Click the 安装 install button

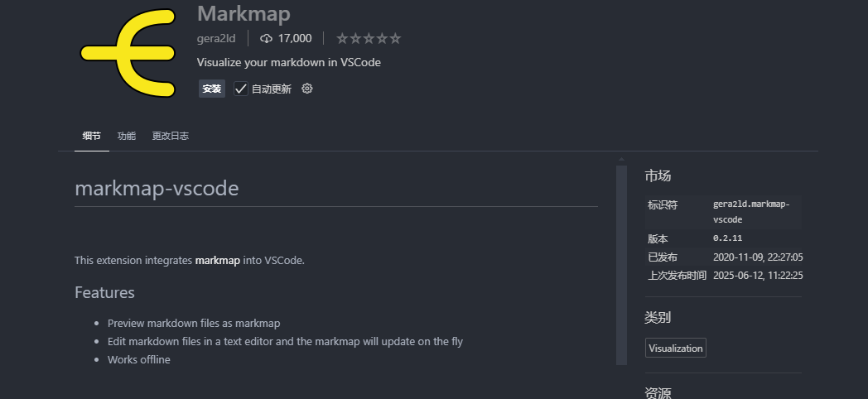tap(212, 89)
